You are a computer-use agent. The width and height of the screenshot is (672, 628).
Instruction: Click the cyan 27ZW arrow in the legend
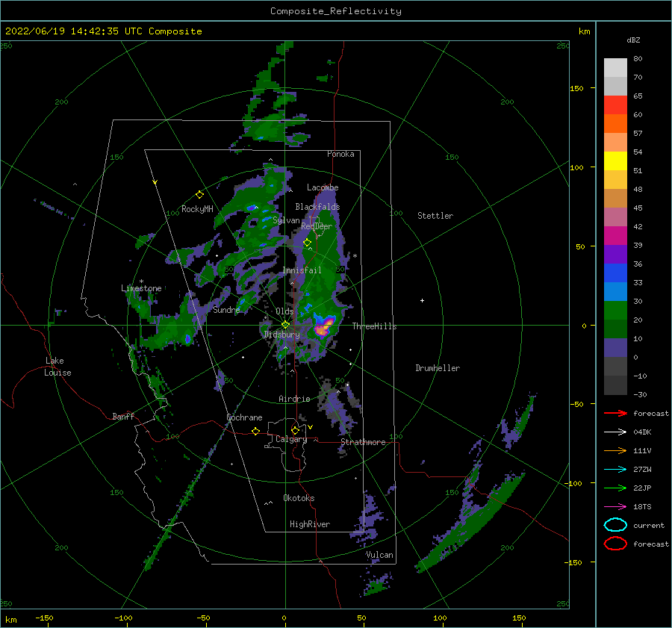point(615,470)
